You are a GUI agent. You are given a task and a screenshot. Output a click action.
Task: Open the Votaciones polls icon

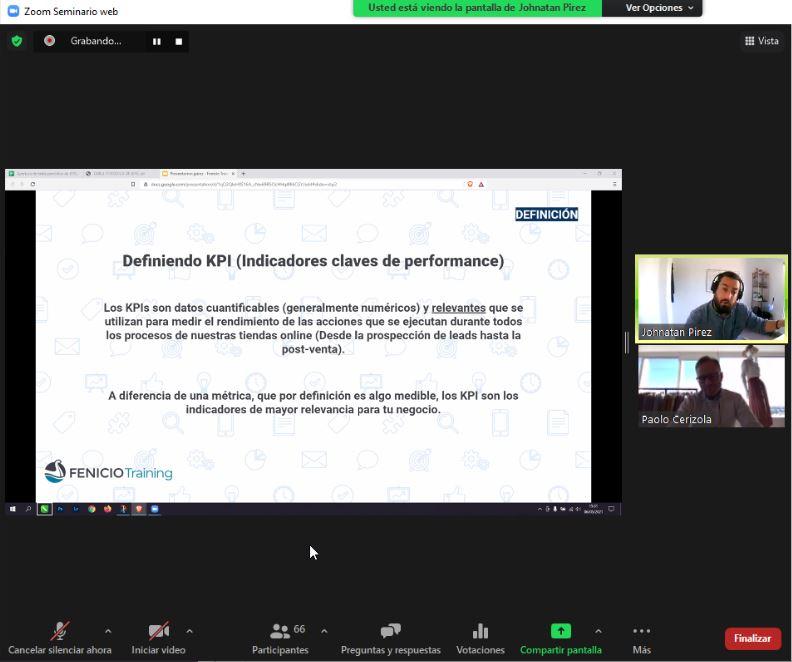[480, 631]
